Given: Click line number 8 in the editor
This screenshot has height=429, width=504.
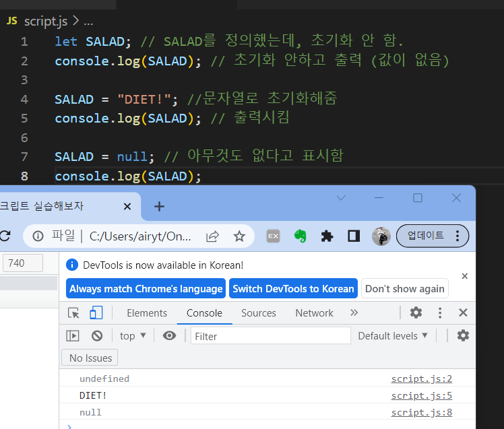Looking at the screenshot, I should 24,176.
